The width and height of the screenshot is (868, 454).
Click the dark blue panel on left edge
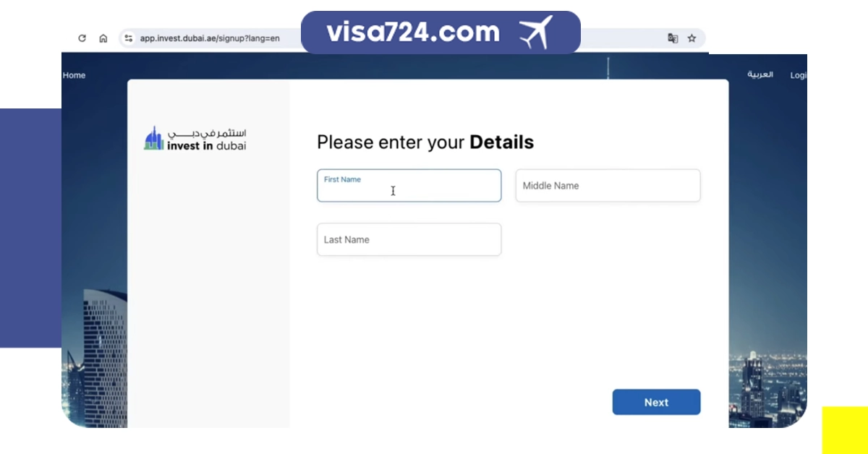pos(30,228)
